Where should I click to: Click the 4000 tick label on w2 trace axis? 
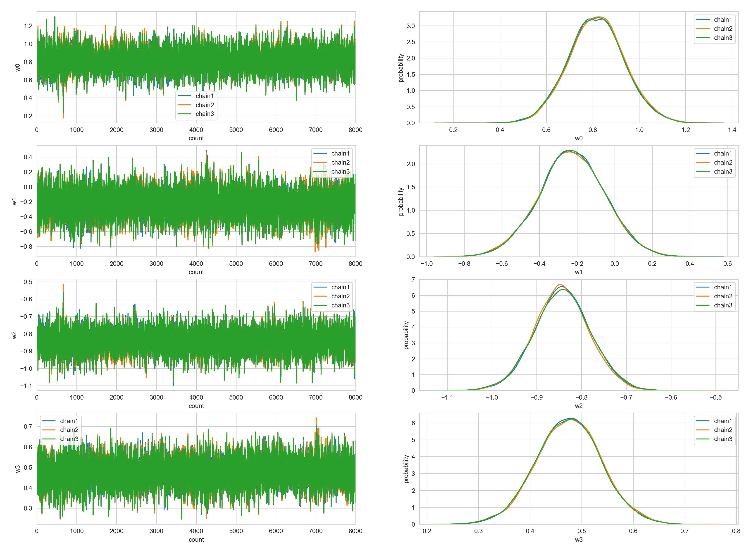196,398
